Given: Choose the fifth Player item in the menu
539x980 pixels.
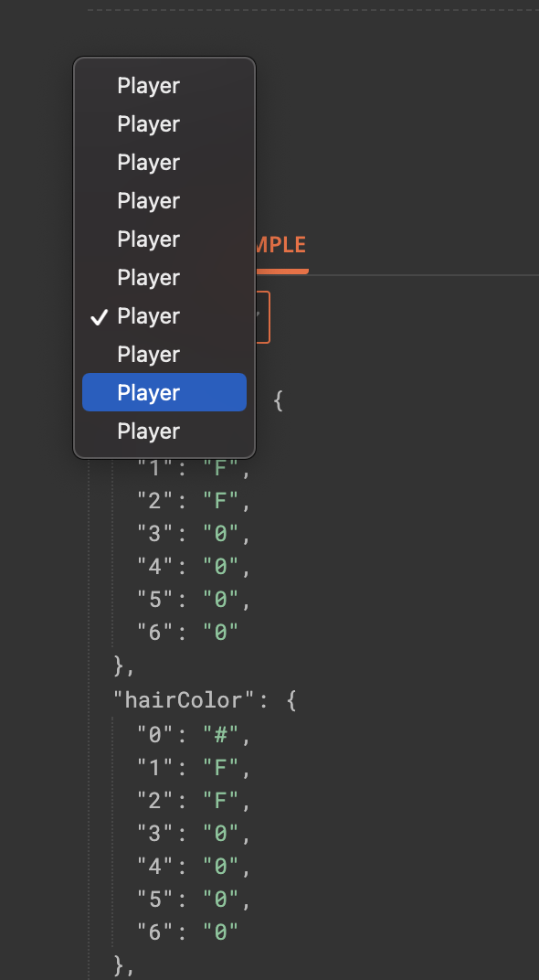Looking at the screenshot, I should point(148,239).
